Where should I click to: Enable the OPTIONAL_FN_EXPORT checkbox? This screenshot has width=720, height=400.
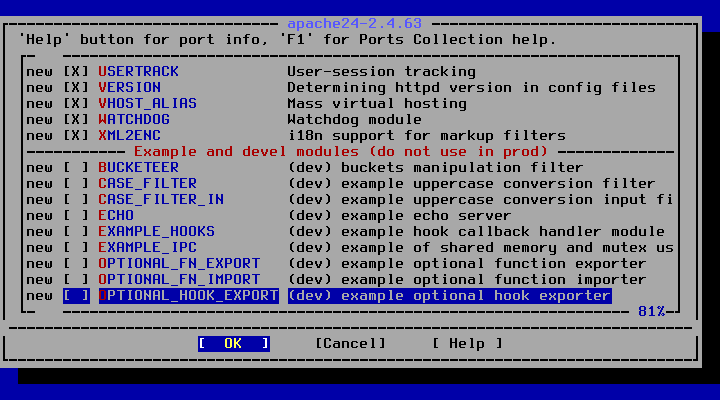coord(76,264)
